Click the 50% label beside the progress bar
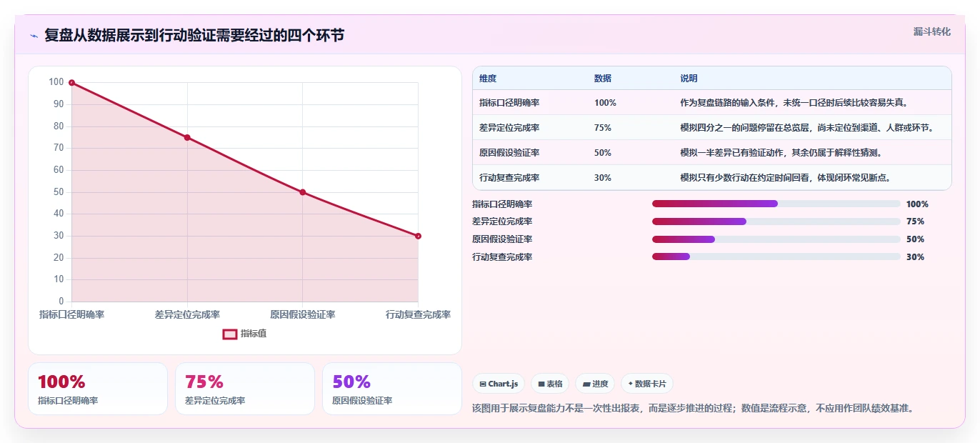Image resolution: width=980 pixels, height=443 pixels. [915, 239]
